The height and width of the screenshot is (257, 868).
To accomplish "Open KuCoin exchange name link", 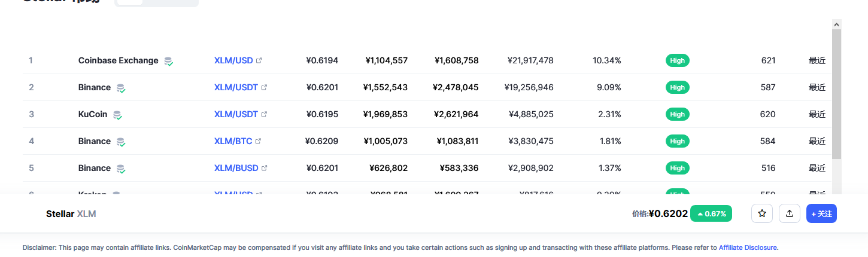I will click(93, 114).
